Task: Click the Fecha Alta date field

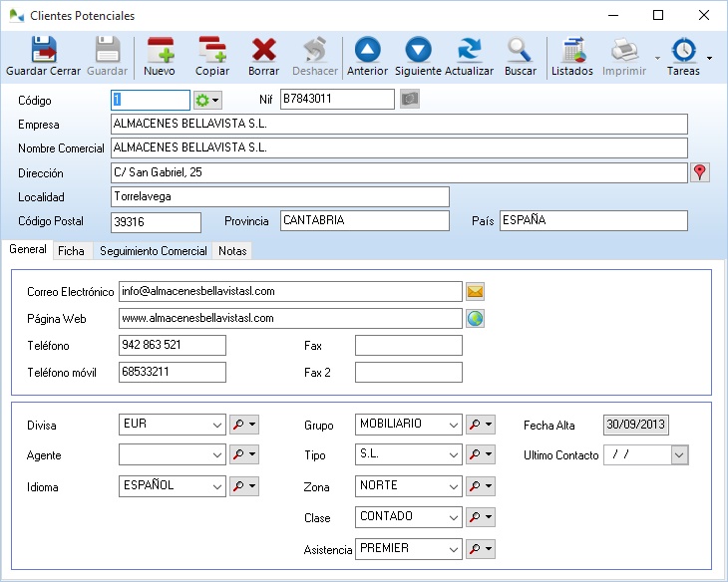Action: click(635, 425)
